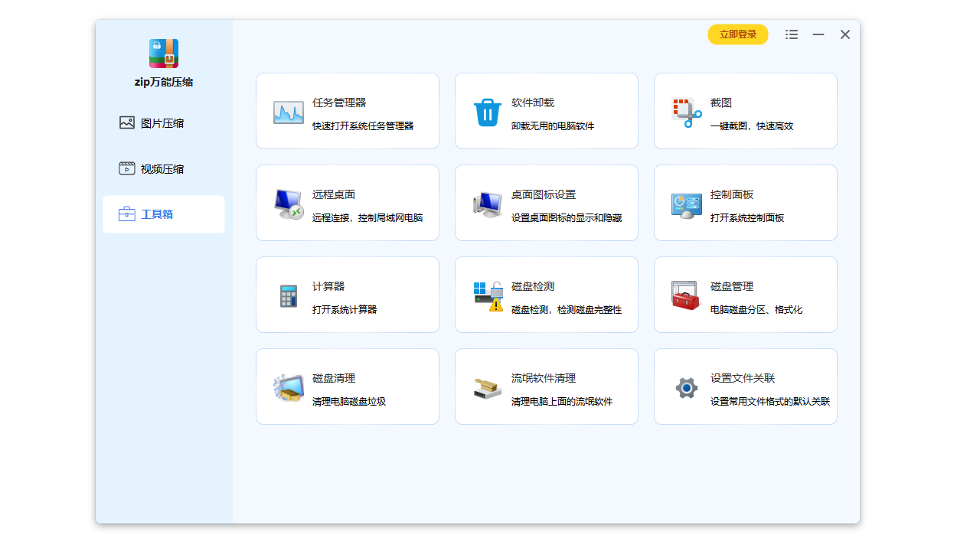Switch to the 视频压缩 section

163,168
